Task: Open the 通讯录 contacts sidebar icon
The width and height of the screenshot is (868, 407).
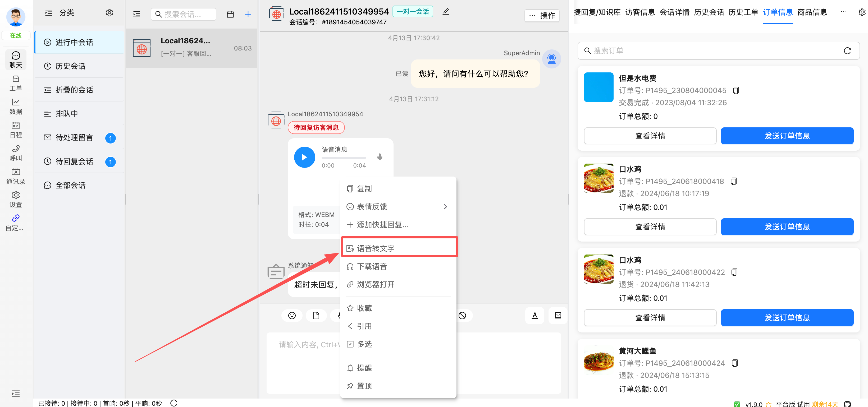Action: tap(16, 176)
